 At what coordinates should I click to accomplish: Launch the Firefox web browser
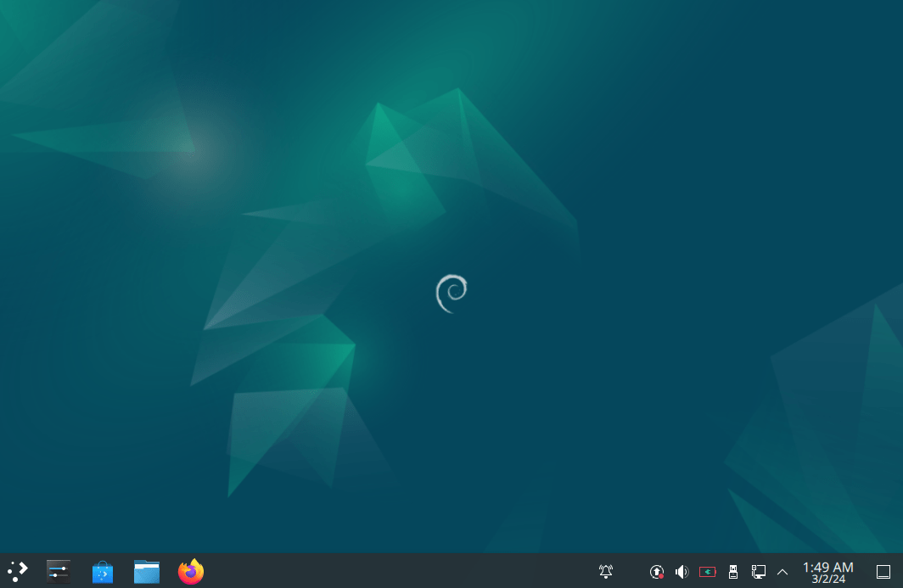pos(190,570)
